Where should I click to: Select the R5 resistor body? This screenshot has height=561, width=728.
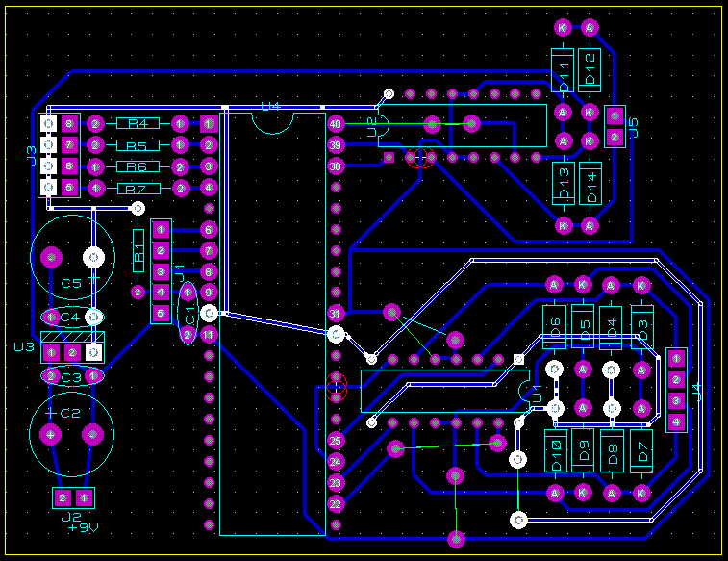click(138, 145)
